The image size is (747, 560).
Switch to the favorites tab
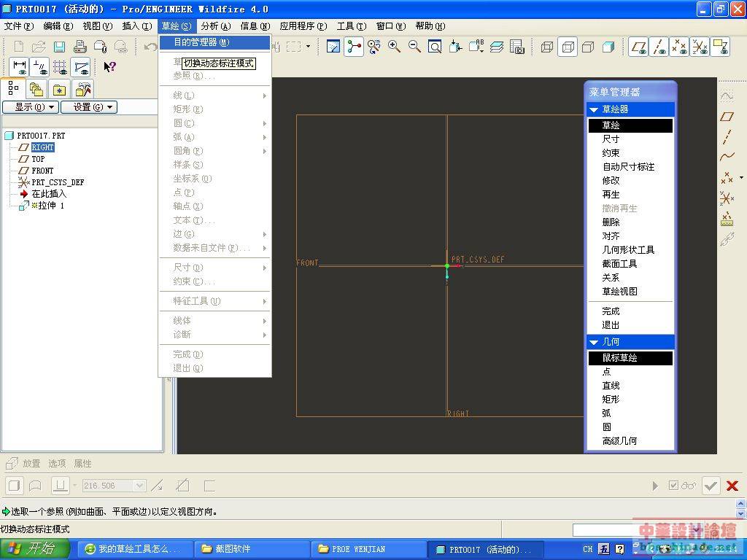(59, 89)
